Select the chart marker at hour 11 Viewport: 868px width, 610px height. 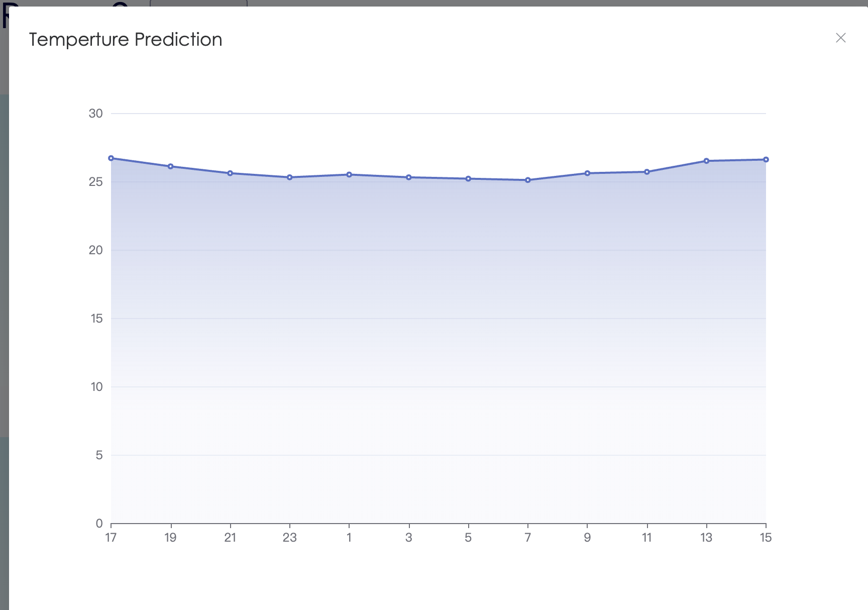pyautogui.click(x=647, y=172)
